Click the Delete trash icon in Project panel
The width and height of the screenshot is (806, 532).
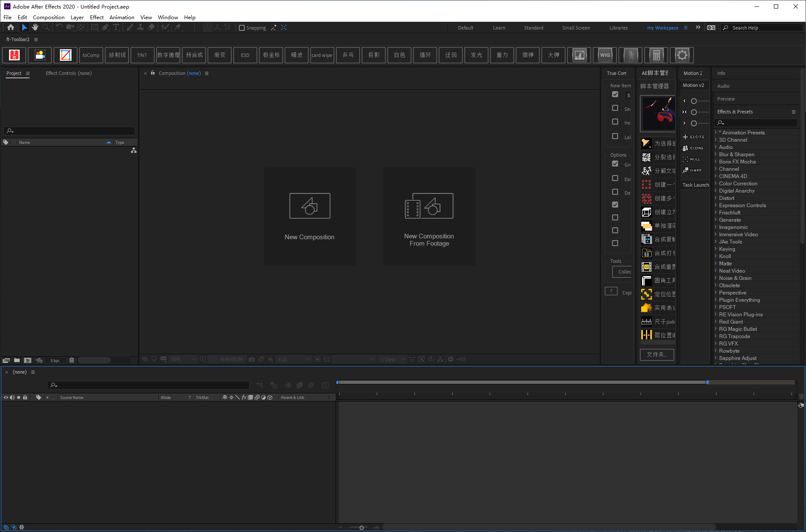[71, 360]
